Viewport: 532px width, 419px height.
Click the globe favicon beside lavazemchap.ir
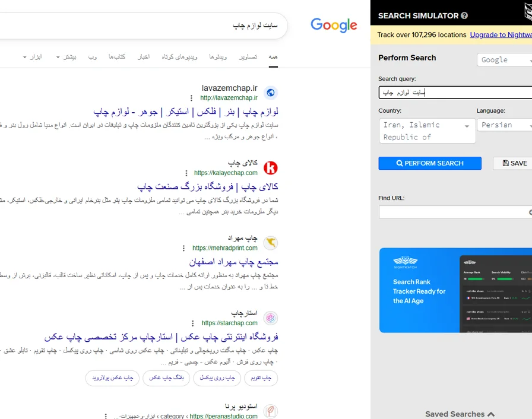[x=270, y=93]
